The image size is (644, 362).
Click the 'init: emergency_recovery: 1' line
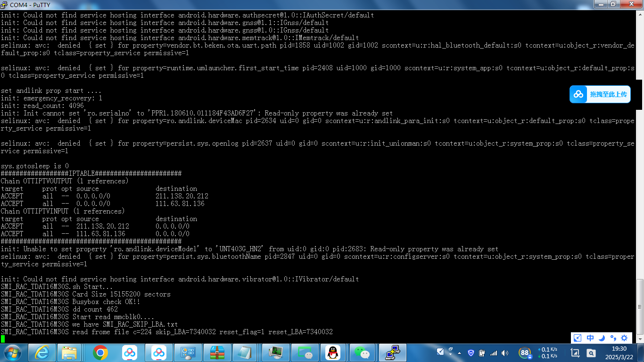point(51,98)
